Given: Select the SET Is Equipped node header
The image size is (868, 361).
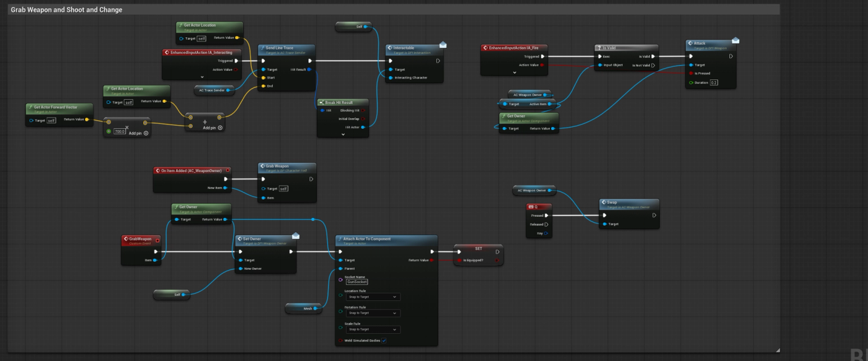Looking at the screenshot, I should [478, 248].
